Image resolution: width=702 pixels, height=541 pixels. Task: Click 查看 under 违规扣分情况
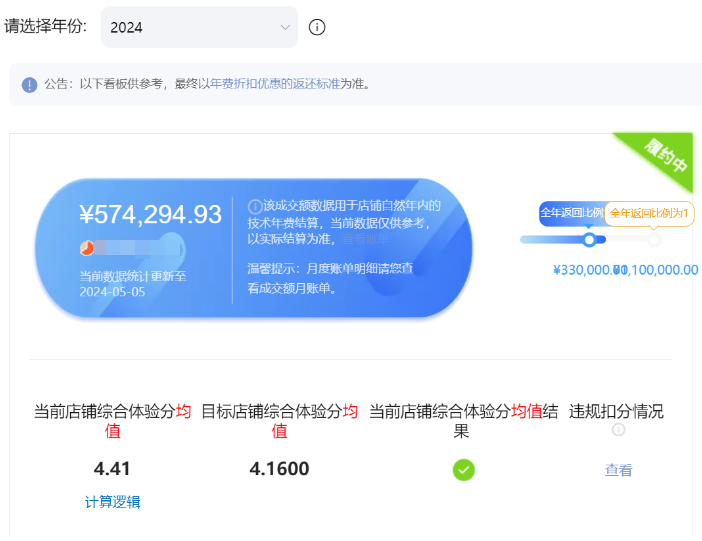pyautogui.click(x=618, y=470)
